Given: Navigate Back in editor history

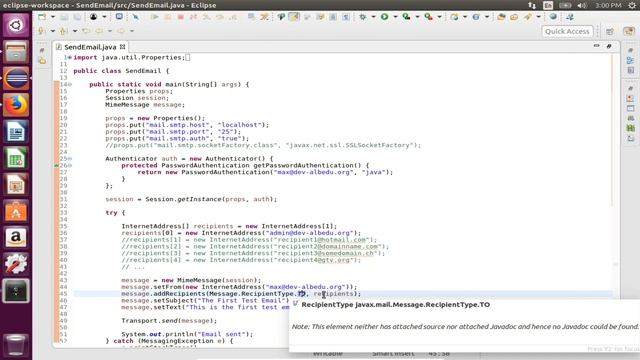Looking at the screenshot, I should point(99,31).
